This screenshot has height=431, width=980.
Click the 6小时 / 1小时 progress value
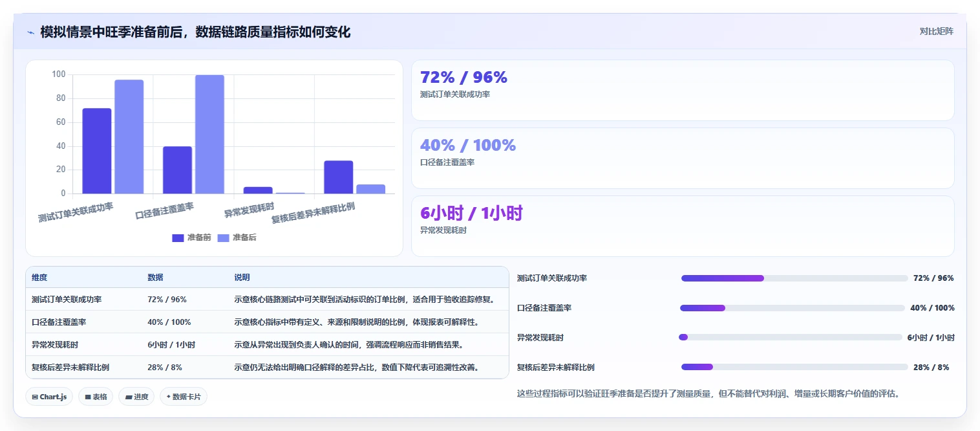pos(931,338)
